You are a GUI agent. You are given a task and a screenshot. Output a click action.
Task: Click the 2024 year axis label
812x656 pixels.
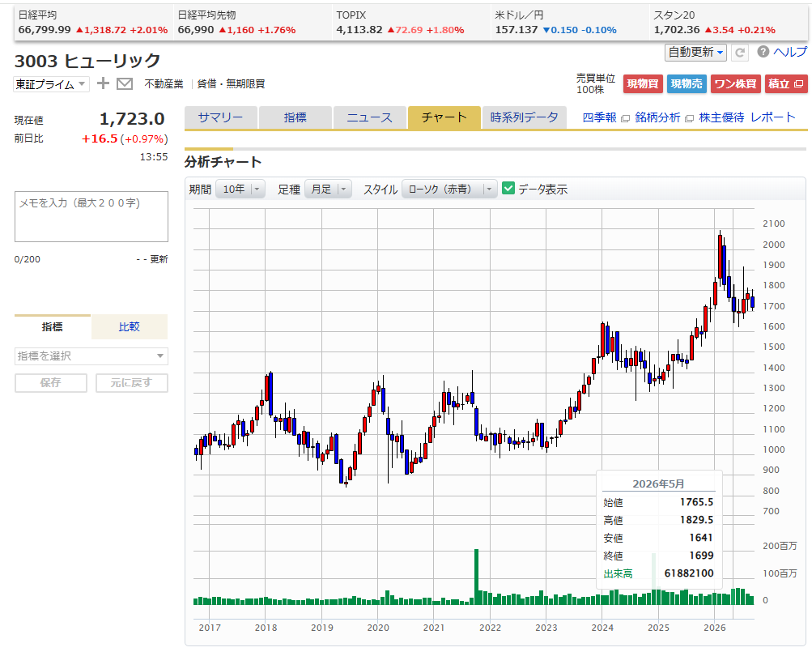(x=602, y=628)
